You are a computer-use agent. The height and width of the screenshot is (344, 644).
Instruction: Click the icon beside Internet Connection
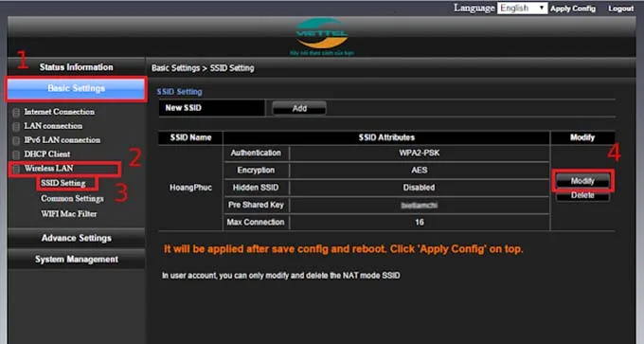(16, 112)
